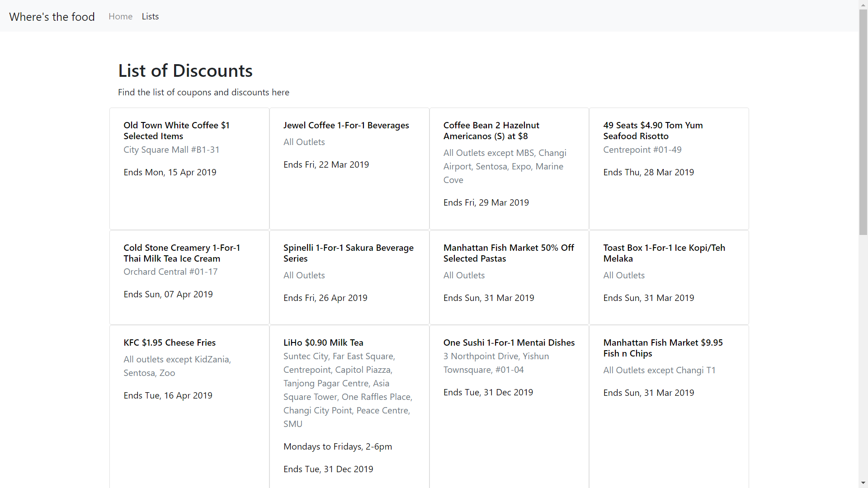
Task: Click the Where's the food brand link
Action: click(52, 17)
